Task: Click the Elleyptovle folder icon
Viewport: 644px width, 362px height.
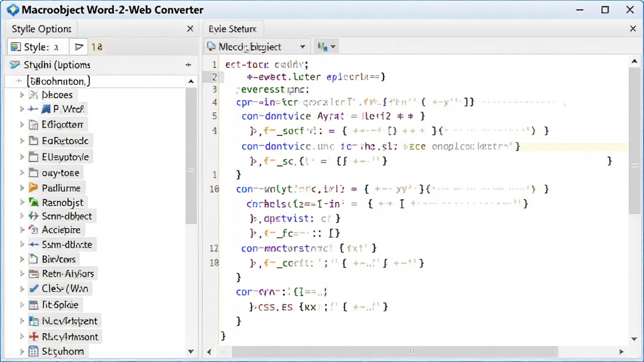Action: click(x=34, y=156)
